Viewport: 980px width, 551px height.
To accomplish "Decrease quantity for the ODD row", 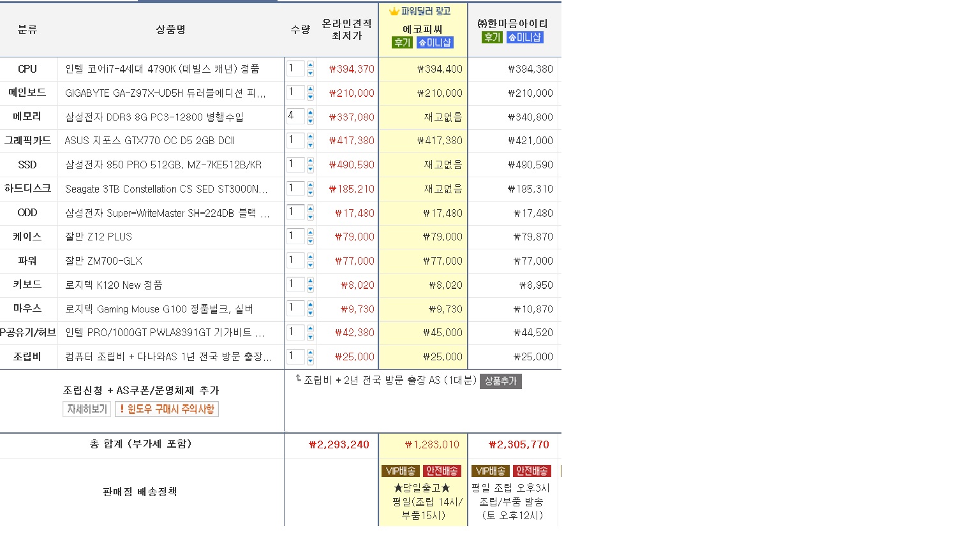I will pos(310,217).
